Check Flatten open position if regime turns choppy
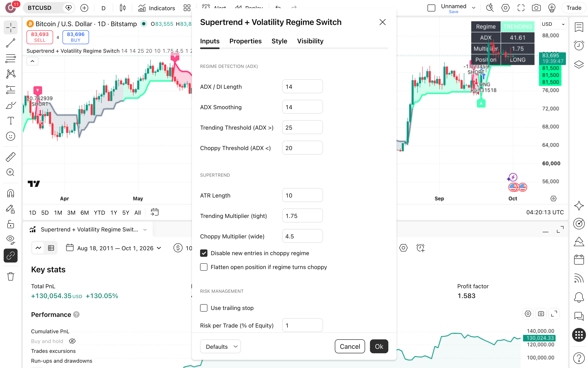The width and height of the screenshot is (588, 368). tap(204, 267)
